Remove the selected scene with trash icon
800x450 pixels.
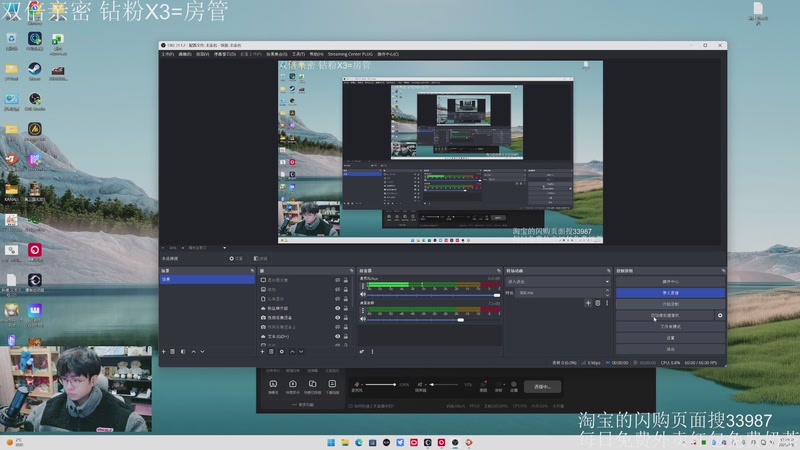tap(172, 352)
